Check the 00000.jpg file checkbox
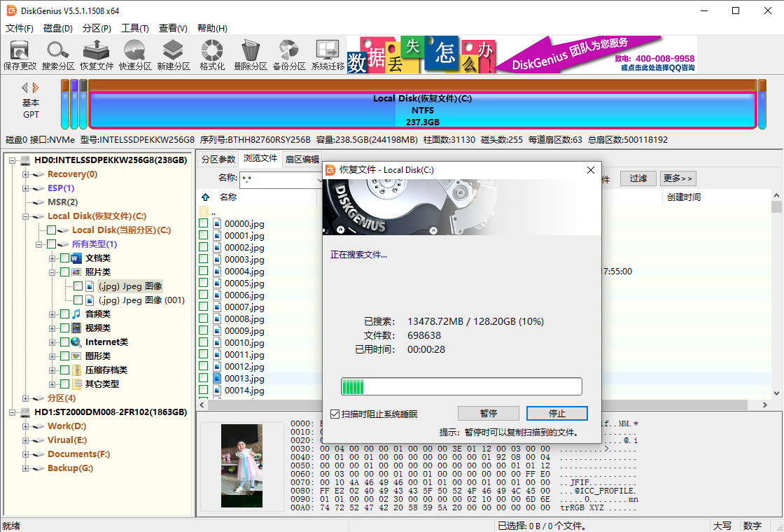Screen dimensions: 784x532 (204, 223)
